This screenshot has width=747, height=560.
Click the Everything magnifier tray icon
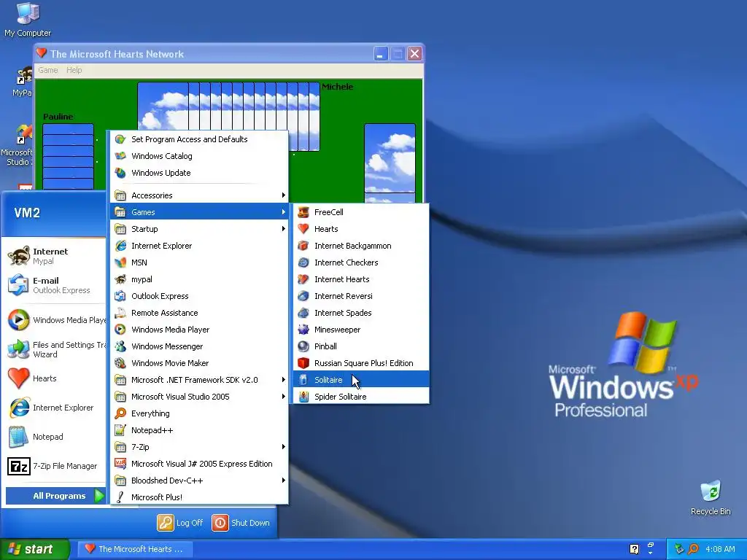tap(693, 549)
